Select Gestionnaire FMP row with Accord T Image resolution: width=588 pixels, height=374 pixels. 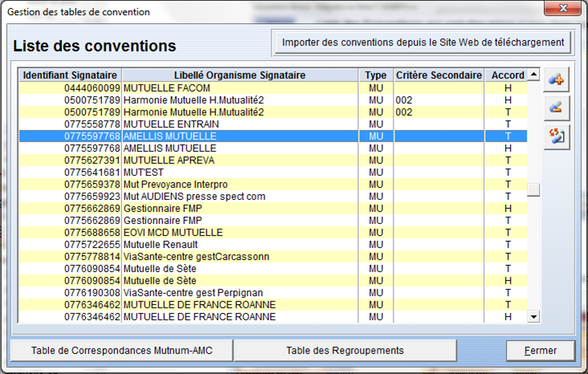[x=273, y=221]
